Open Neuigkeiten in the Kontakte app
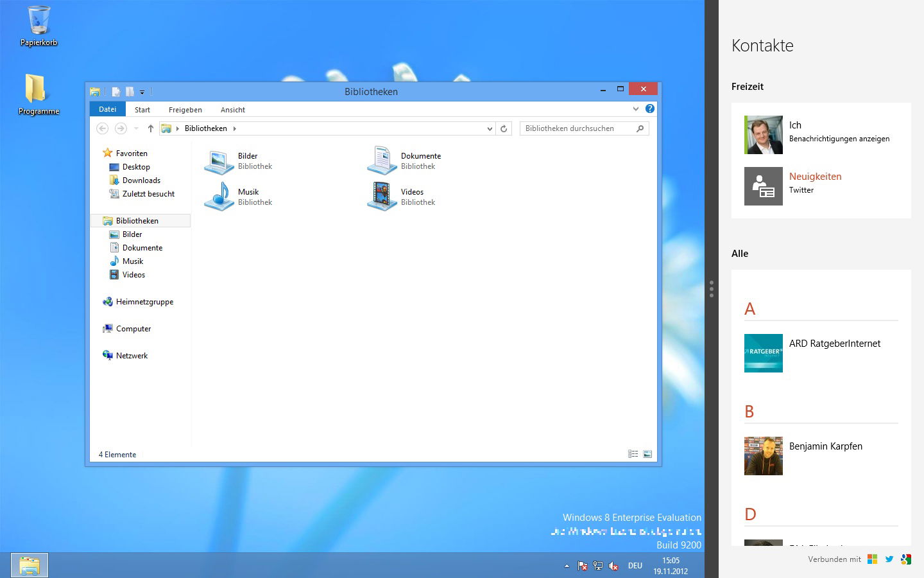Image resolution: width=924 pixels, height=578 pixels. point(815,177)
